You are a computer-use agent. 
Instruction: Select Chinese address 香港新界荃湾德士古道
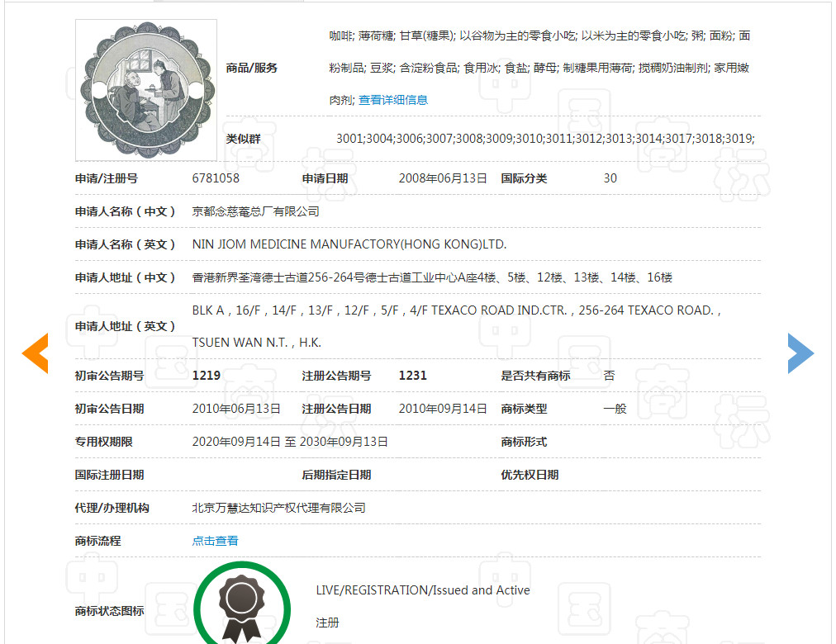[x=432, y=277]
